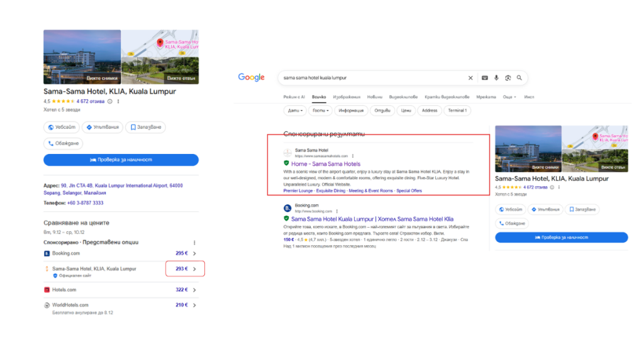Select the Terminal 1 filter chip
The image size is (644, 337).
[457, 111]
